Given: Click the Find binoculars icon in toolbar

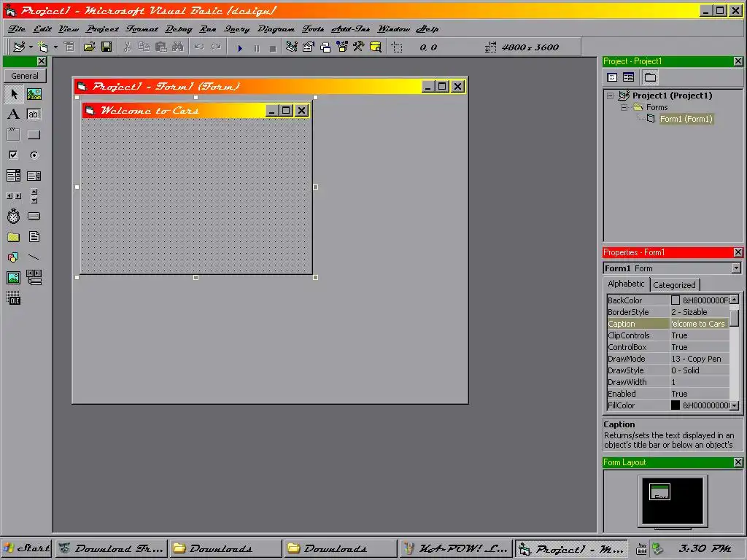Looking at the screenshot, I should pyautogui.click(x=178, y=47).
